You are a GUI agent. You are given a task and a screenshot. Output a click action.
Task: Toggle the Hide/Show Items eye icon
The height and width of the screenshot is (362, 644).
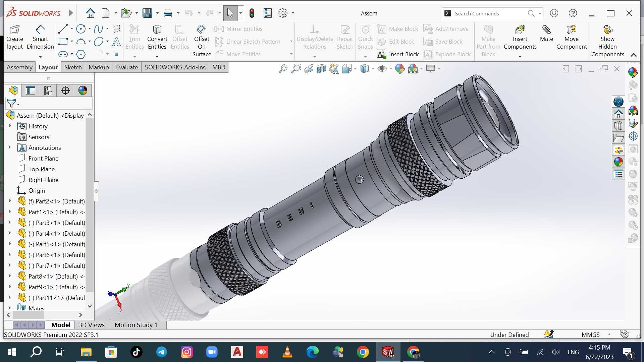(382, 69)
